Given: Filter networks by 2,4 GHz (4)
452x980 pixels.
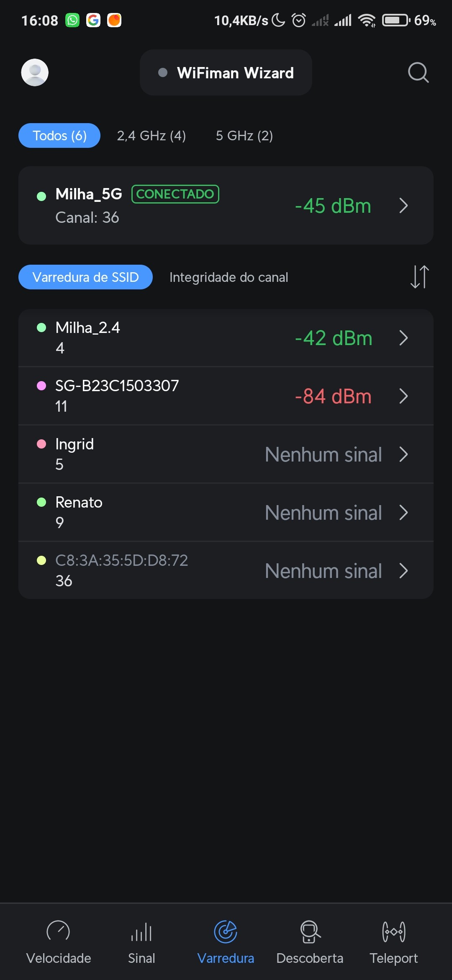Looking at the screenshot, I should click(x=152, y=136).
